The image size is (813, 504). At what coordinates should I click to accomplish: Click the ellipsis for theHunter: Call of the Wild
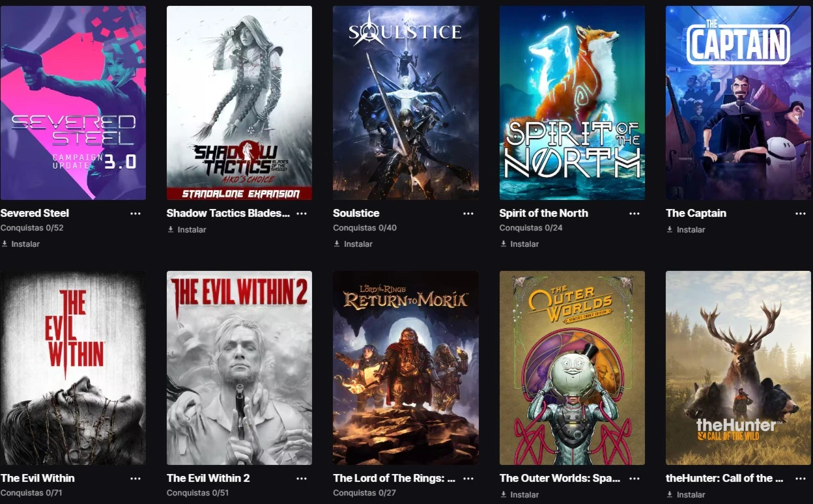tap(801, 479)
